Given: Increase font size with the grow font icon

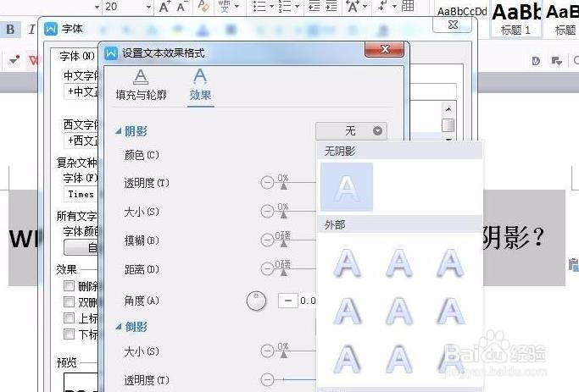Looking at the screenshot, I should coord(164,7).
